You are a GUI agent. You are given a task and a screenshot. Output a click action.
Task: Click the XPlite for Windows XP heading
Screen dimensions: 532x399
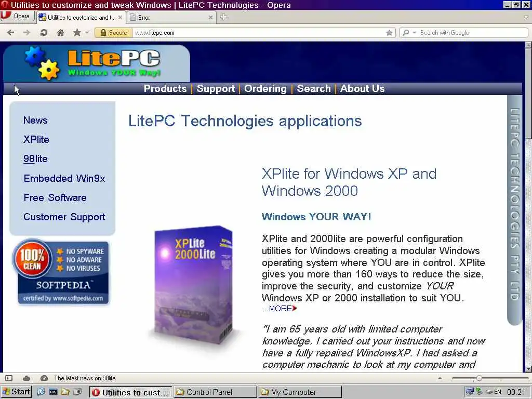click(x=349, y=182)
